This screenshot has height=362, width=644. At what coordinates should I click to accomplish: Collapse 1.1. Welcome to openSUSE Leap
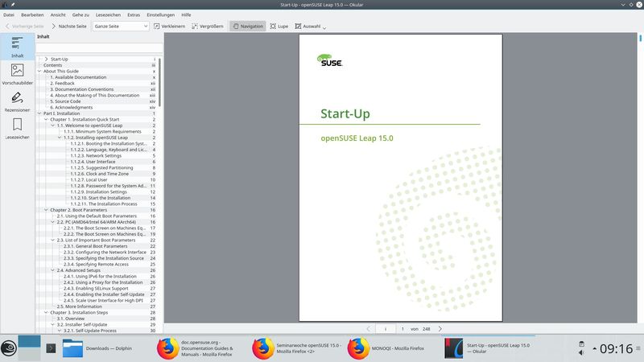coord(52,125)
